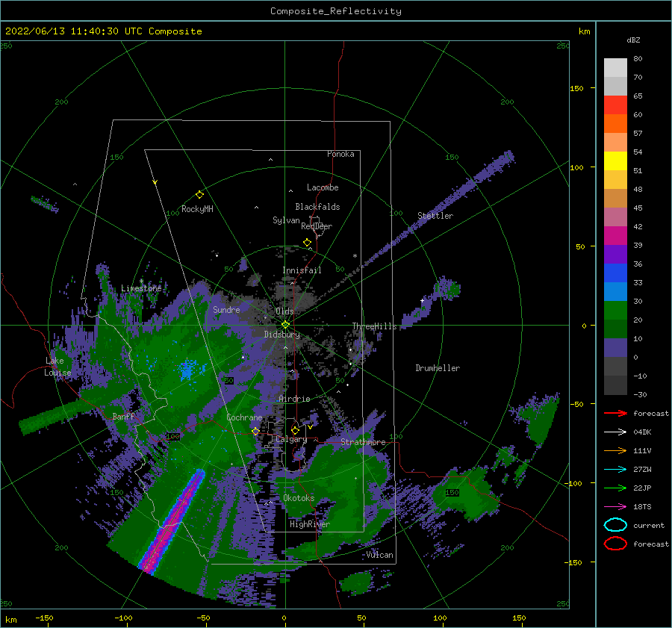Pick the light gray 80 dBZ swatch

point(615,68)
